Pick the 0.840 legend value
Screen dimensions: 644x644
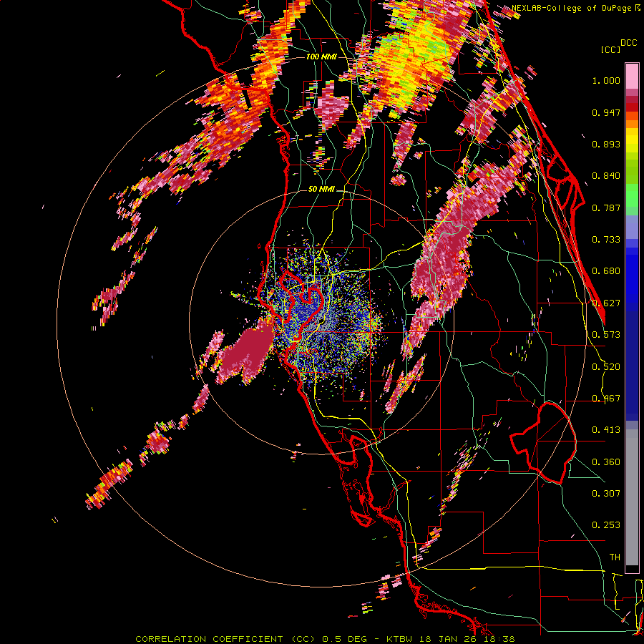coord(606,176)
